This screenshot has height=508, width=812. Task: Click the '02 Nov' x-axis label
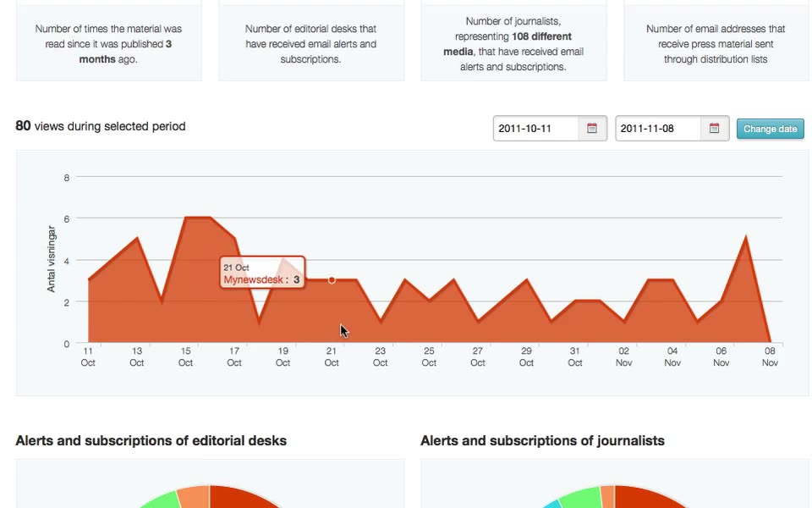coord(623,356)
